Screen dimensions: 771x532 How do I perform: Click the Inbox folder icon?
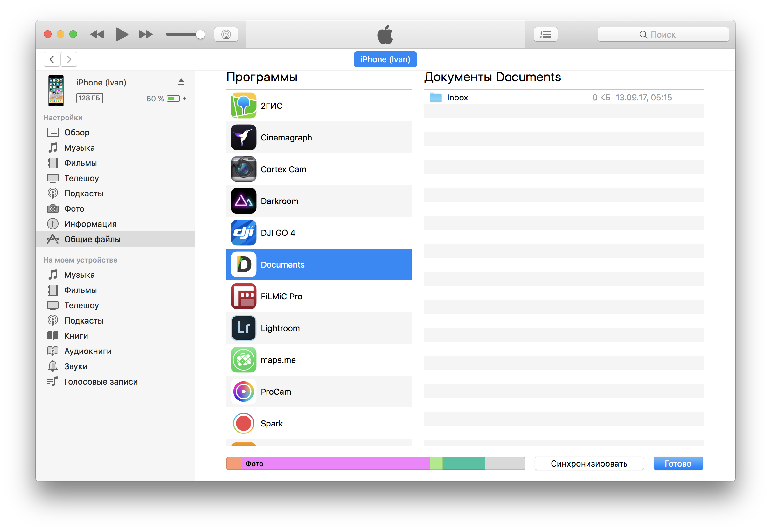(435, 98)
